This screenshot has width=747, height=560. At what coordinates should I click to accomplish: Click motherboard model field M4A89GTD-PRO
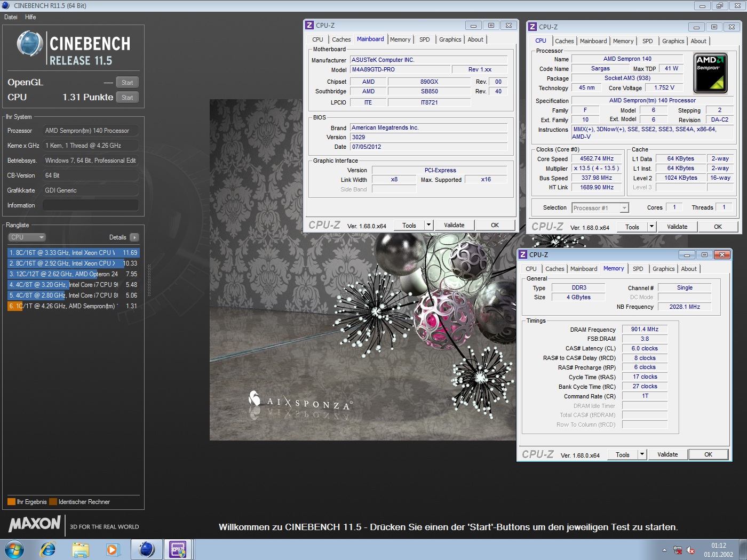pyautogui.click(x=400, y=70)
